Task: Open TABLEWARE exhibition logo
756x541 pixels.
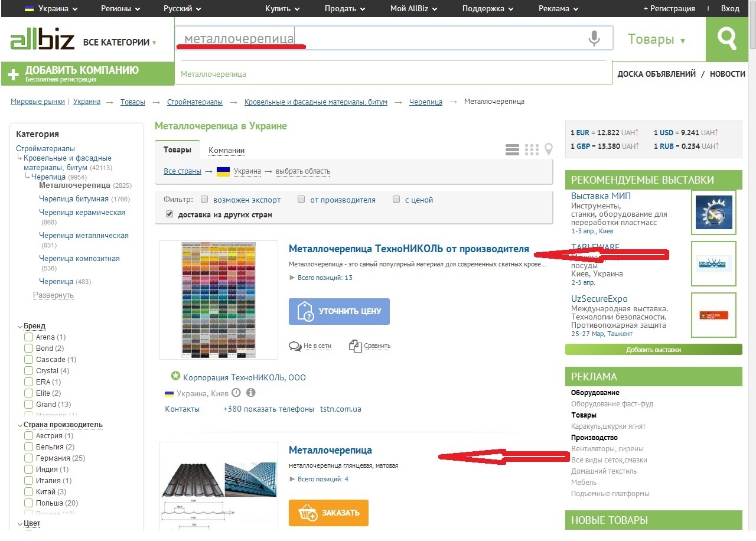Action: pyautogui.click(x=713, y=263)
